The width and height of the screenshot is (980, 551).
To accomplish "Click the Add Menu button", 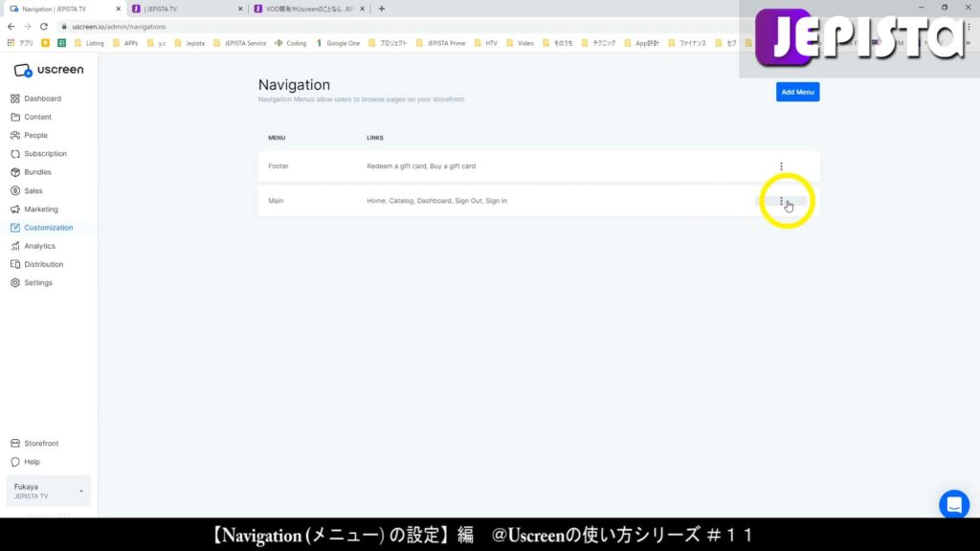I will [797, 91].
